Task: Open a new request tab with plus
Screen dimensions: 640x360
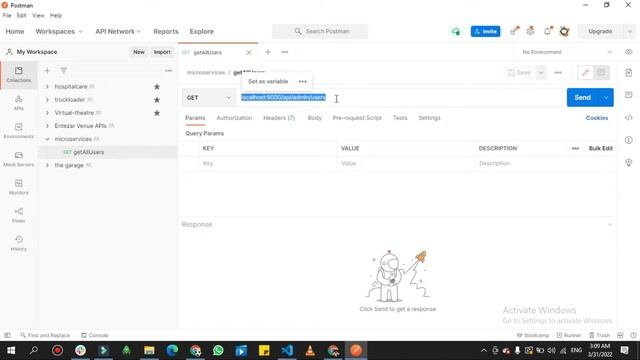Action: click(268, 52)
